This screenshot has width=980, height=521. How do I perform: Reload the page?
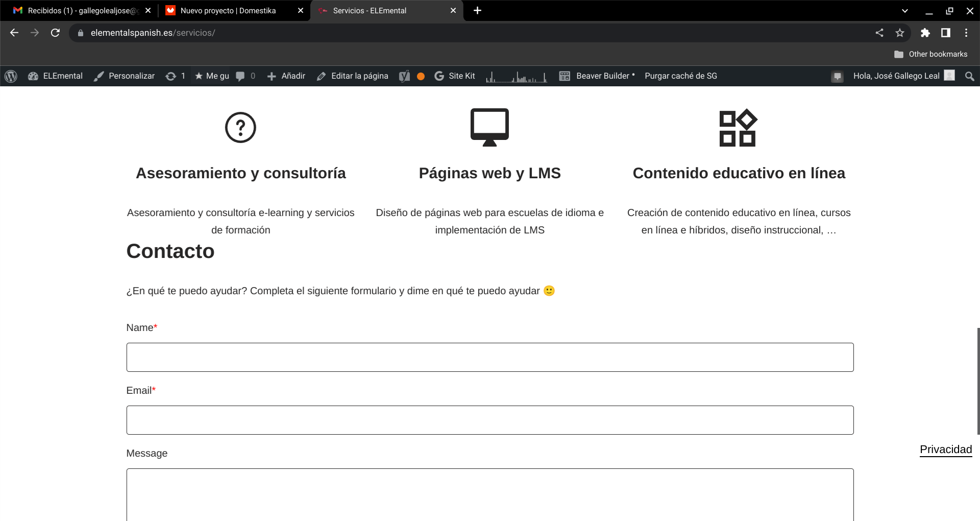(55, 33)
